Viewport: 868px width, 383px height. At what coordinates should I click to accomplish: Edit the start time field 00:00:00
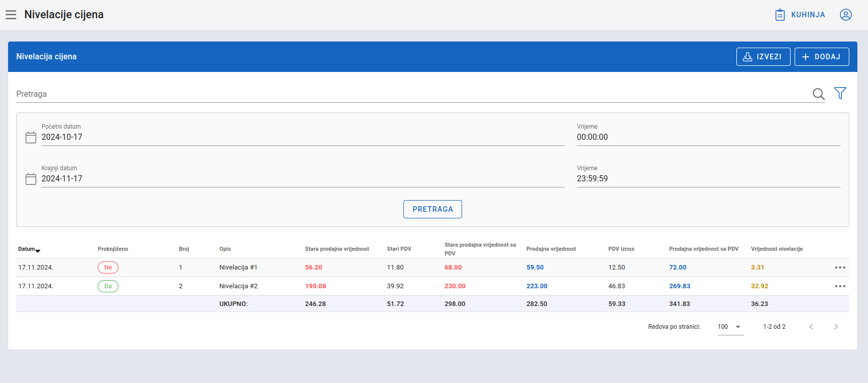tap(709, 137)
